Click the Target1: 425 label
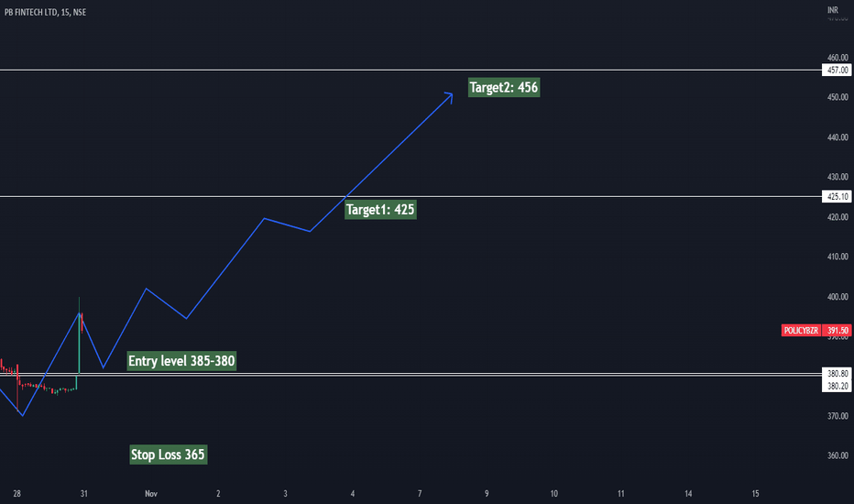 380,210
